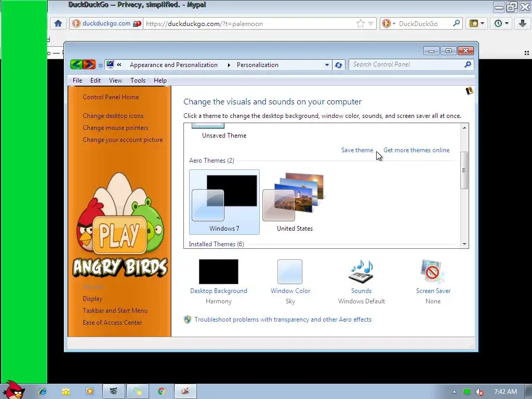Show hidden tray icons arrow

(x=454, y=392)
